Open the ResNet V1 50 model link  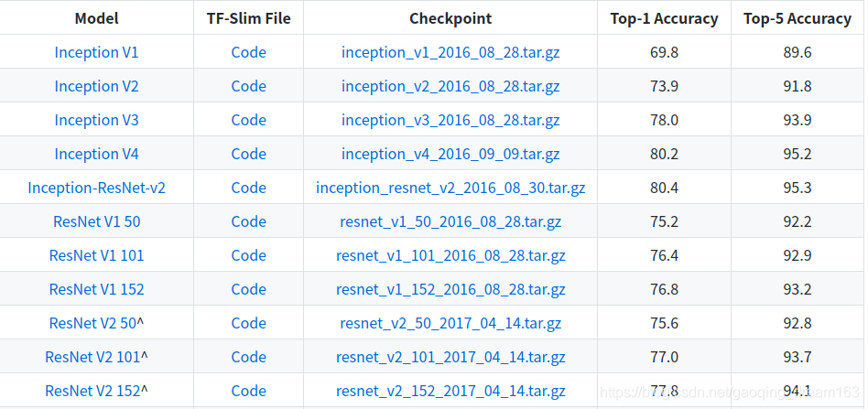tap(96, 221)
